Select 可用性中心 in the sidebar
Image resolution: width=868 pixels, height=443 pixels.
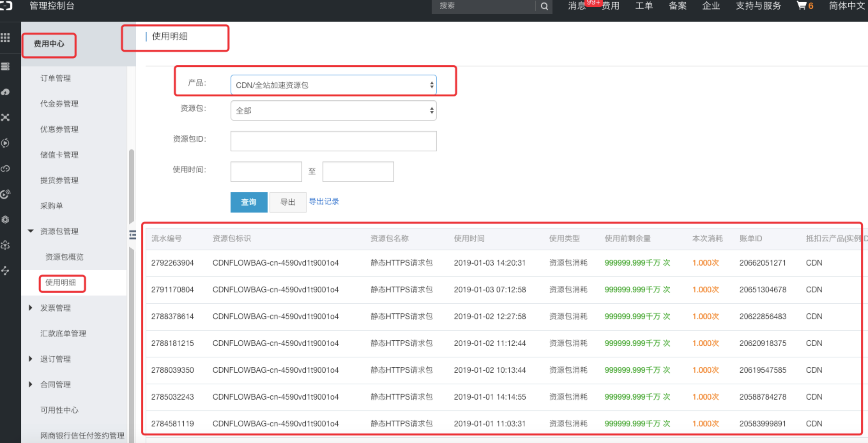tap(59, 410)
